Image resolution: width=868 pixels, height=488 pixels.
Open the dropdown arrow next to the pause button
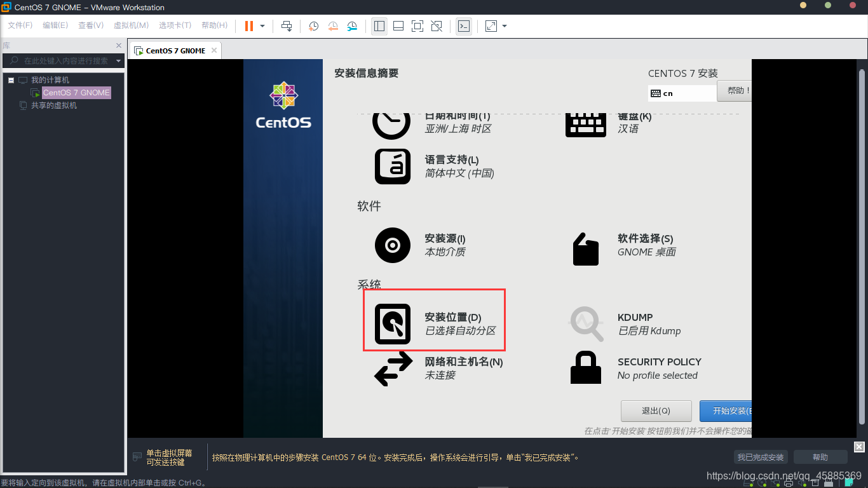[x=262, y=26]
